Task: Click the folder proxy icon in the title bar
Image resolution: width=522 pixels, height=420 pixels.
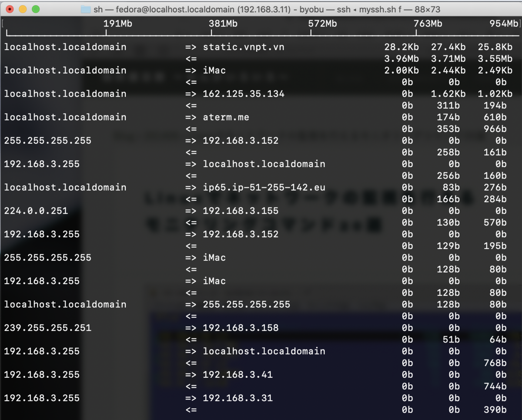Action: coord(86,9)
